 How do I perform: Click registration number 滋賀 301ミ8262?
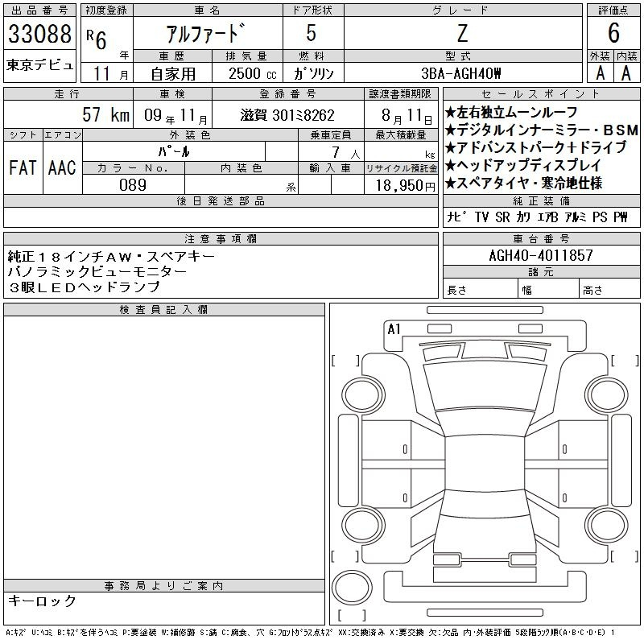pyautogui.click(x=287, y=115)
